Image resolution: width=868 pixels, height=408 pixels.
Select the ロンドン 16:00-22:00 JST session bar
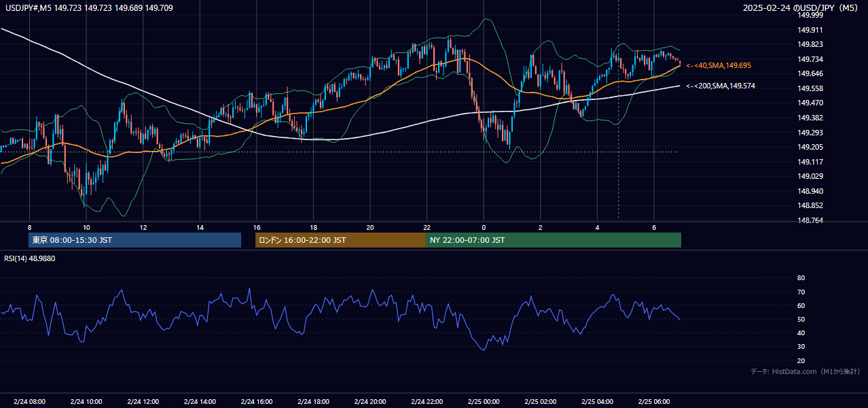pos(340,240)
